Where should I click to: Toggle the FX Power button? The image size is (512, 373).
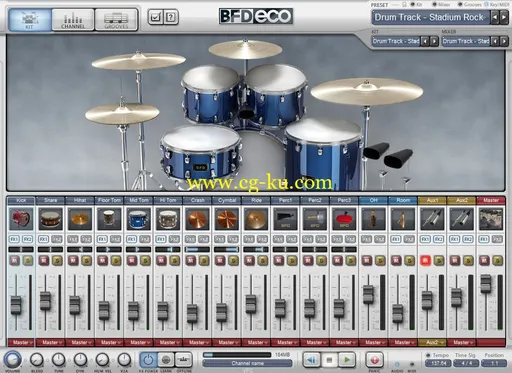(x=148, y=360)
